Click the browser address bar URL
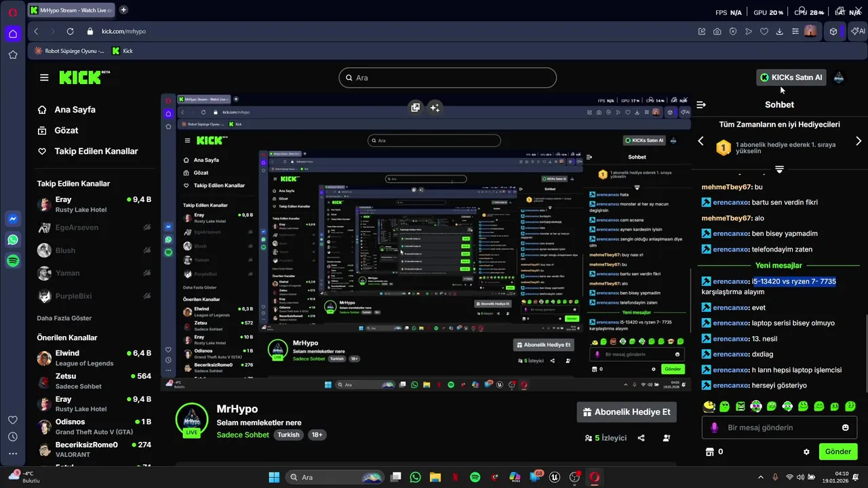This screenshot has width=868, height=488. [x=123, y=31]
